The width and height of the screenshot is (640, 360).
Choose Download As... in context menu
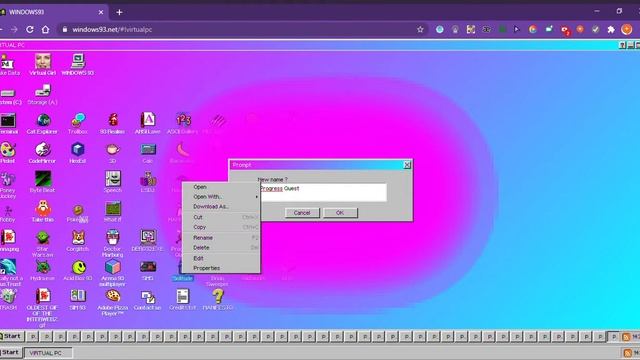[x=221, y=207]
